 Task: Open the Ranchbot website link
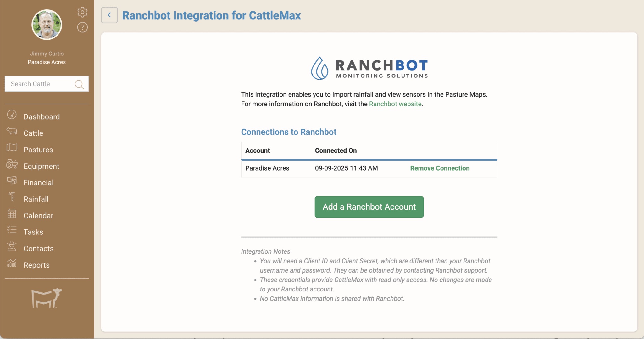395,104
